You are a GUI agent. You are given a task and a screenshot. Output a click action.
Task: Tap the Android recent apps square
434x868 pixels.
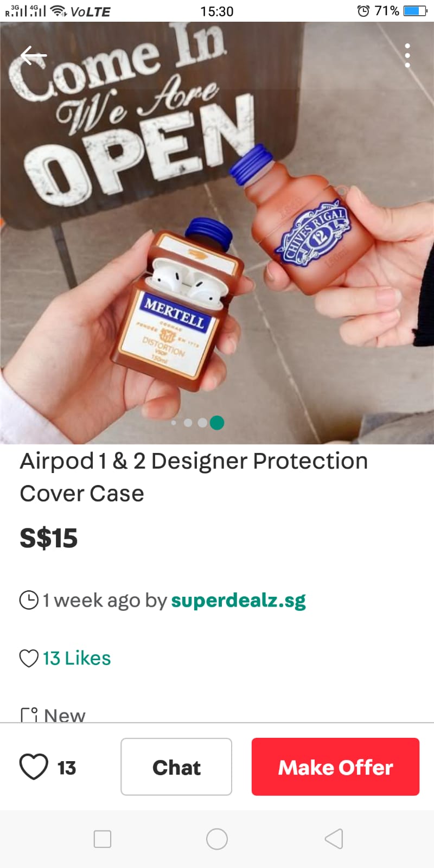(x=103, y=839)
